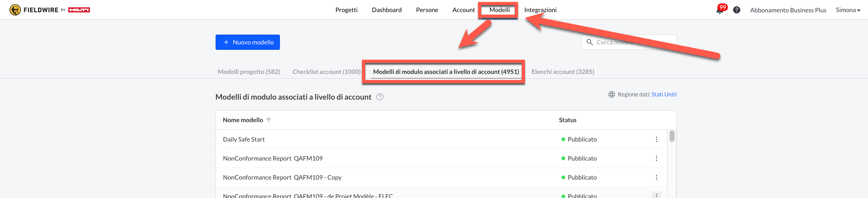The height and width of the screenshot is (198, 868).
Task: Go to the Dashboard menu item
Action: pos(386,10)
